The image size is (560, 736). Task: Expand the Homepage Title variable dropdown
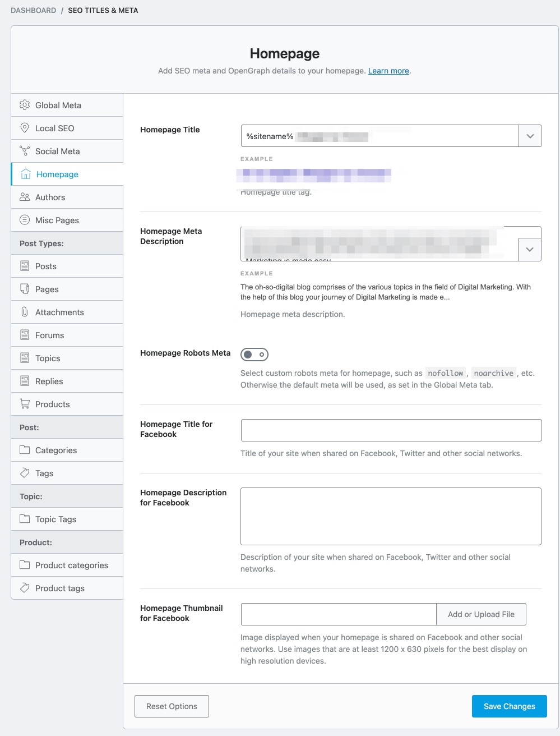coord(530,135)
